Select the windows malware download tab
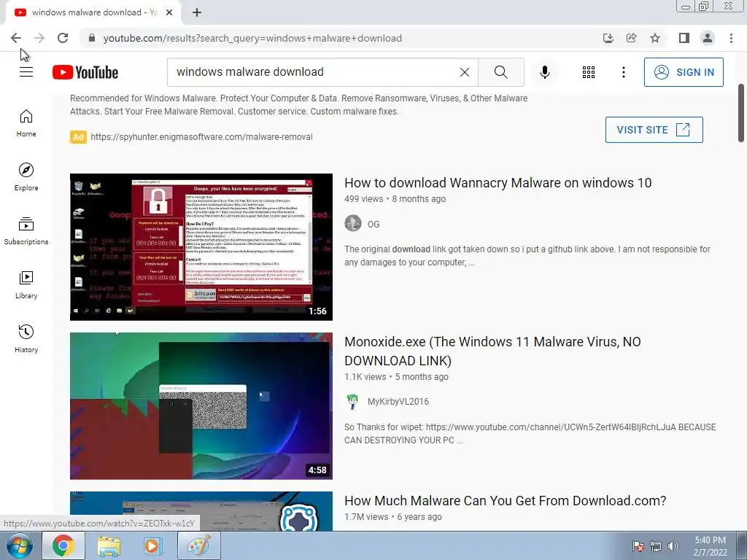Image resolution: width=747 pixels, height=560 pixels. click(93, 12)
